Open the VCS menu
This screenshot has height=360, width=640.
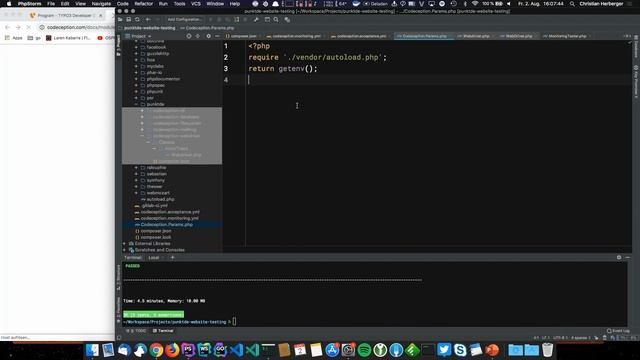(x=196, y=4)
